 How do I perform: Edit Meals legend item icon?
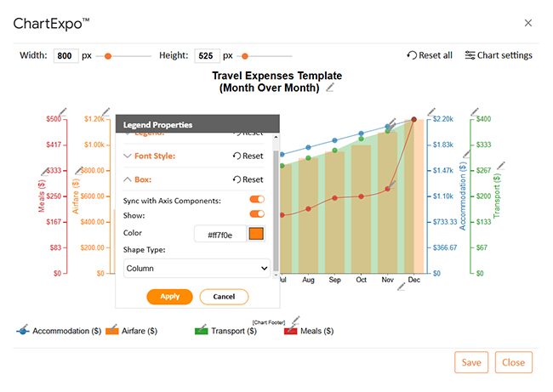point(291,330)
